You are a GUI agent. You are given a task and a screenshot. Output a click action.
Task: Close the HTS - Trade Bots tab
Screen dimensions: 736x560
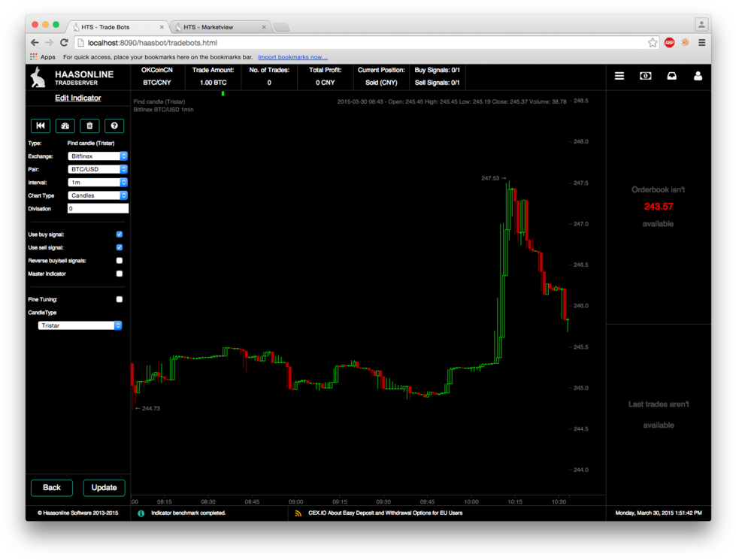click(162, 27)
